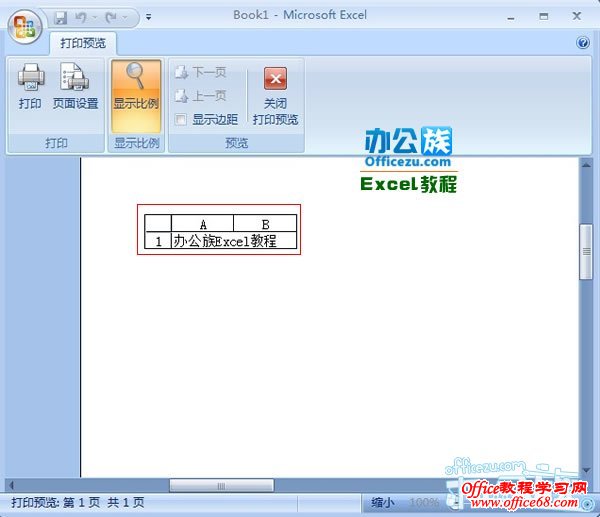
Task: Click column header A in preview
Action: pos(203,223)
